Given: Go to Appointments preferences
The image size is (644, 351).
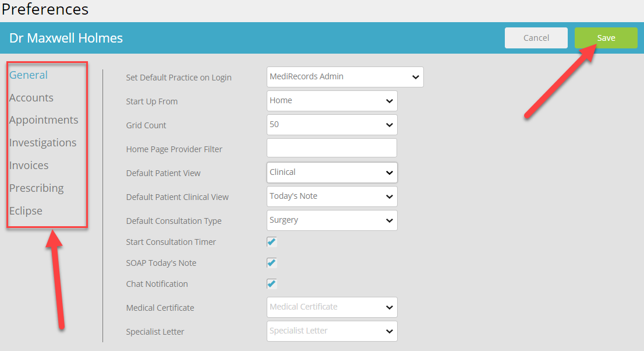Looking at the screenshot, I should (x=44, y=120).
